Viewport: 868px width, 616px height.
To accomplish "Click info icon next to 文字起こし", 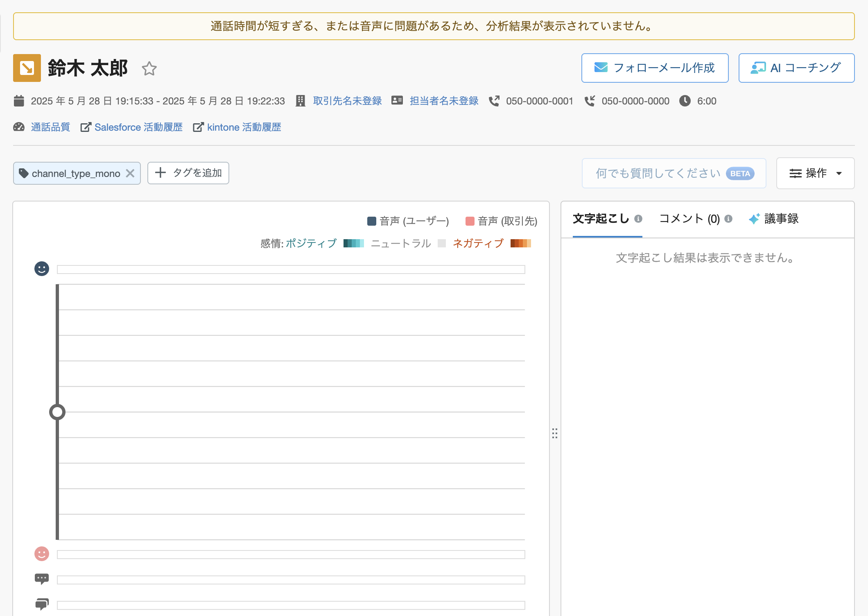I will click(638, 219).
